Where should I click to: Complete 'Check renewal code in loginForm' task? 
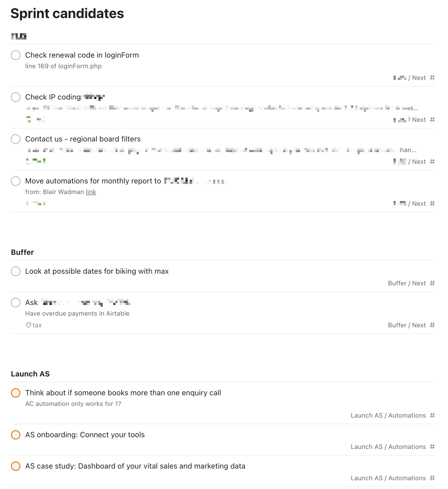click(x=16, y=55)
